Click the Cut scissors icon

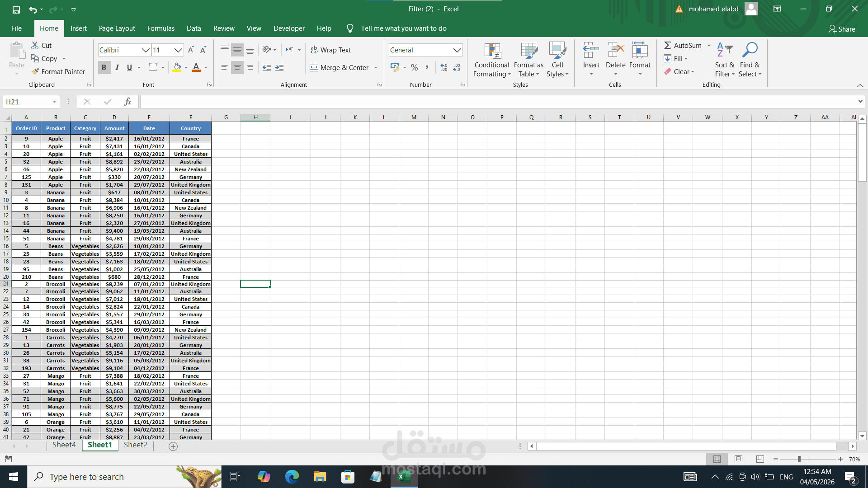click(x=35, y=45)
